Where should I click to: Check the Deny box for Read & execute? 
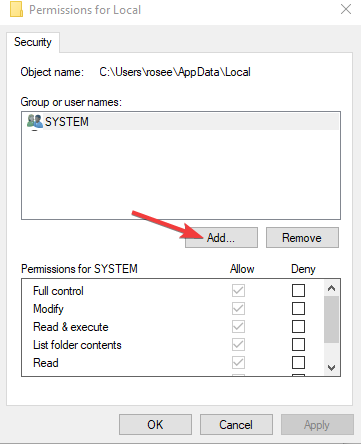[298, 326]
